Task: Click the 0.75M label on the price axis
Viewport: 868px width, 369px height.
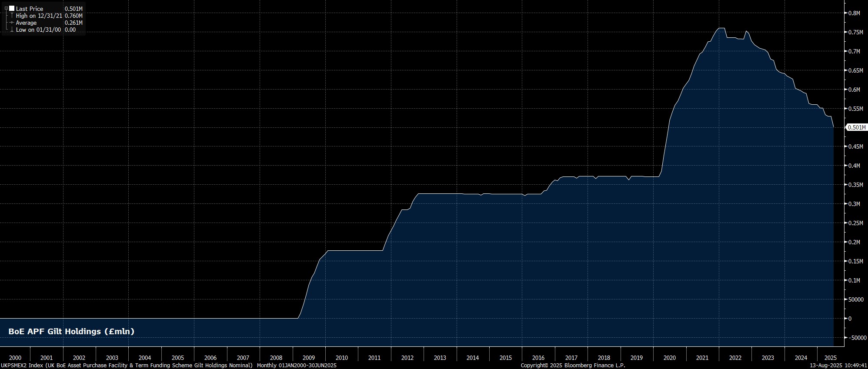Action: [855, 32]
